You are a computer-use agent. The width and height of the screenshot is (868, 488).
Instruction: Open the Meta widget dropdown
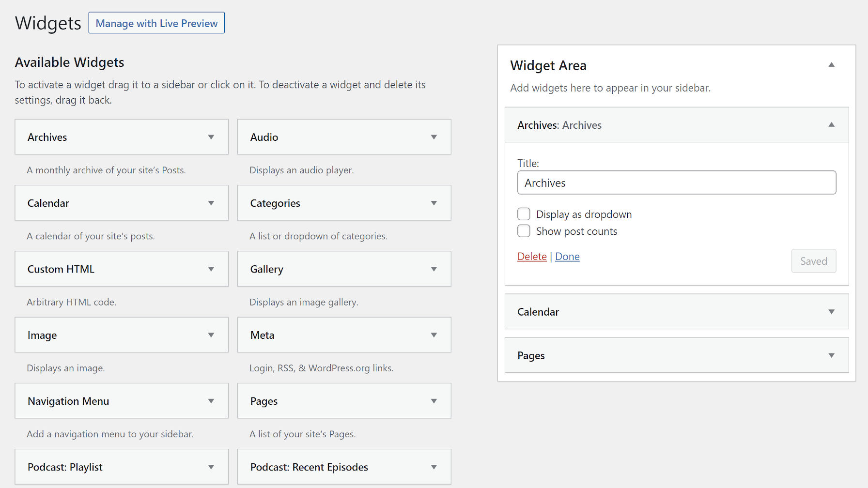[434, 335]
